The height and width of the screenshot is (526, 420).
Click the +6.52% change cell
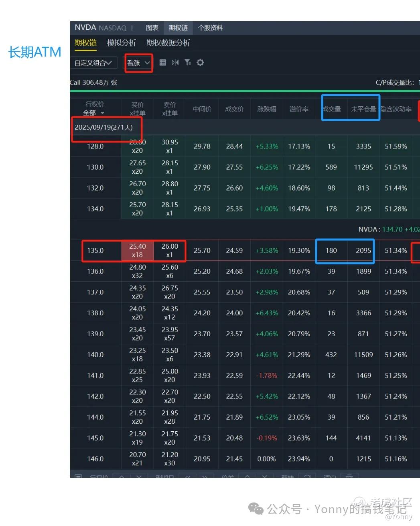pyautogui.click(x=267, y=418)
